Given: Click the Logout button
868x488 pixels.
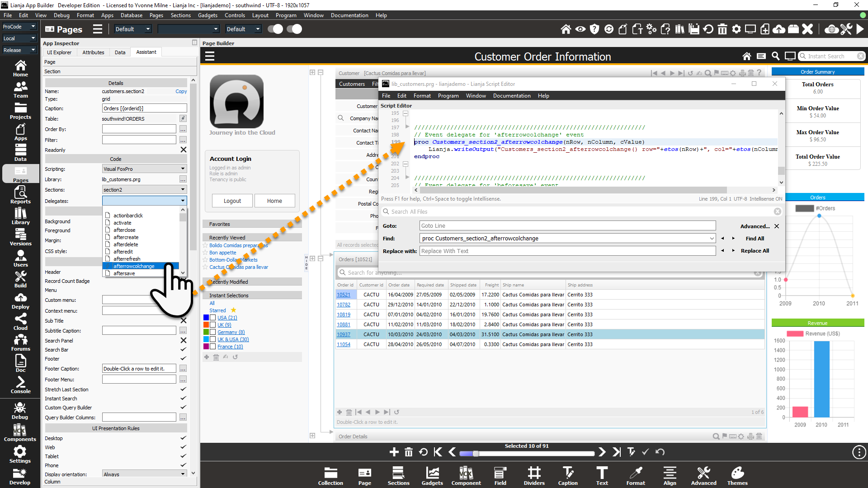Looking at the screenshot, I should (232, 201).
